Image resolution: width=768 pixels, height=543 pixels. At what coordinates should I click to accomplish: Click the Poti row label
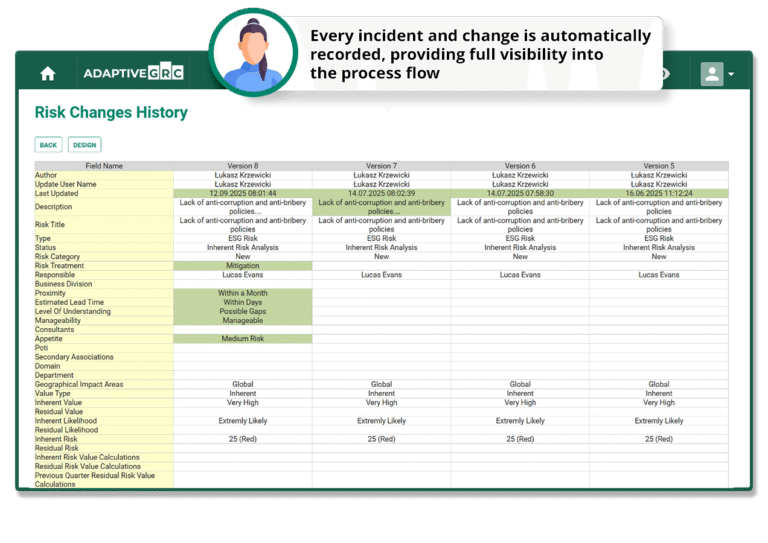104,348
